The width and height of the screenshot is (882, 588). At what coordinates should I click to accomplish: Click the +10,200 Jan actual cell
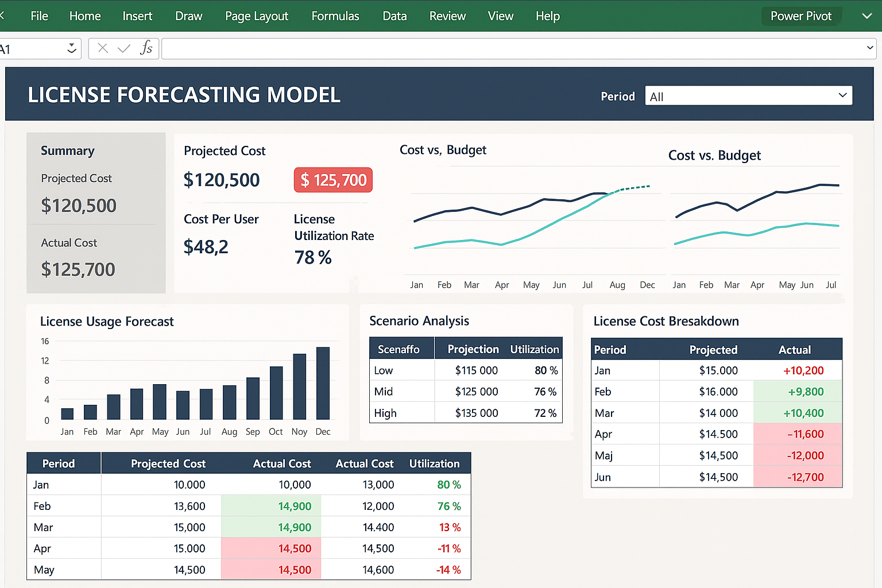pyautogui.click(x=803, y=370)
